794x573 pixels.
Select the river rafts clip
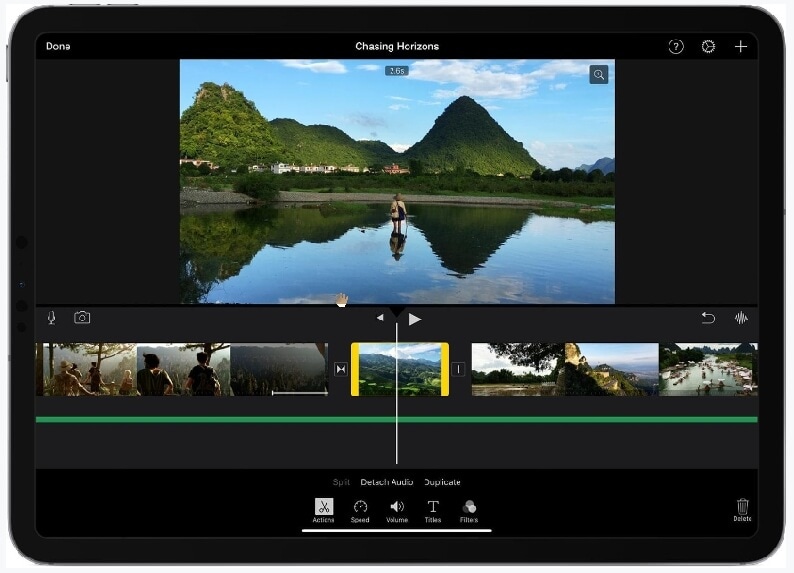point(708,370)
